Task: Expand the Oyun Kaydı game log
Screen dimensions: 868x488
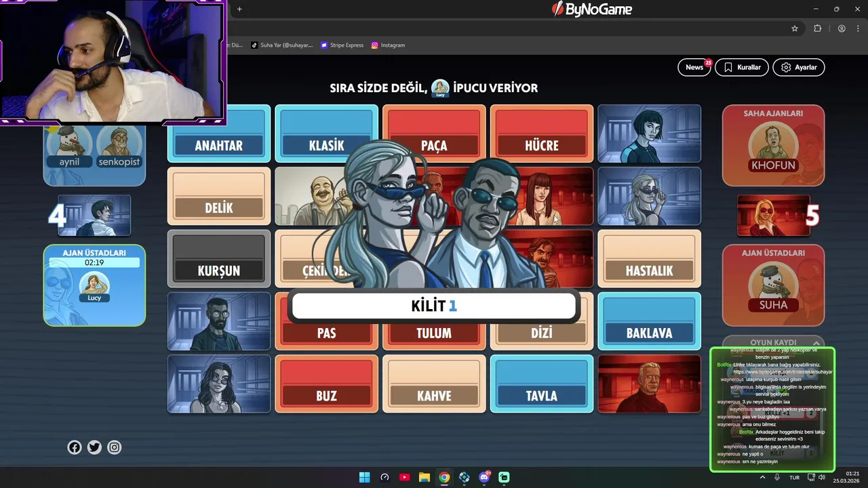Action: [x=773, y=342]
